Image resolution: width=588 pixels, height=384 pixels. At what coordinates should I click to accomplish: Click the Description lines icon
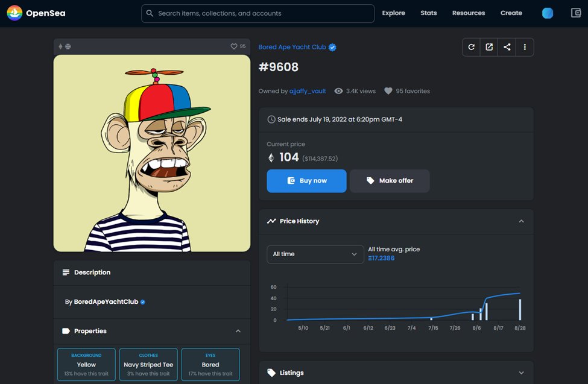(66, 272)
